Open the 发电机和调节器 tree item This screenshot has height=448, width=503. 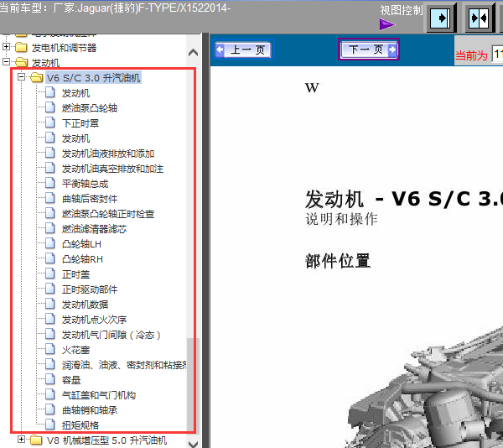point(64,48)
